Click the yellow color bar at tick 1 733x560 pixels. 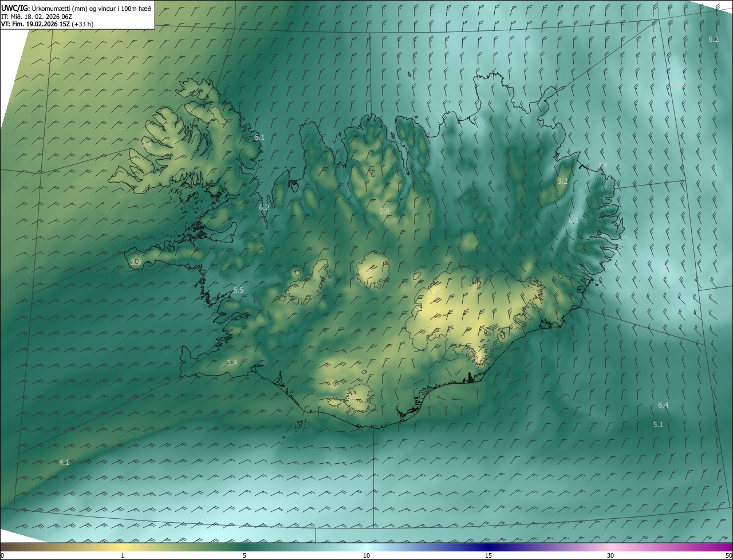123,547
